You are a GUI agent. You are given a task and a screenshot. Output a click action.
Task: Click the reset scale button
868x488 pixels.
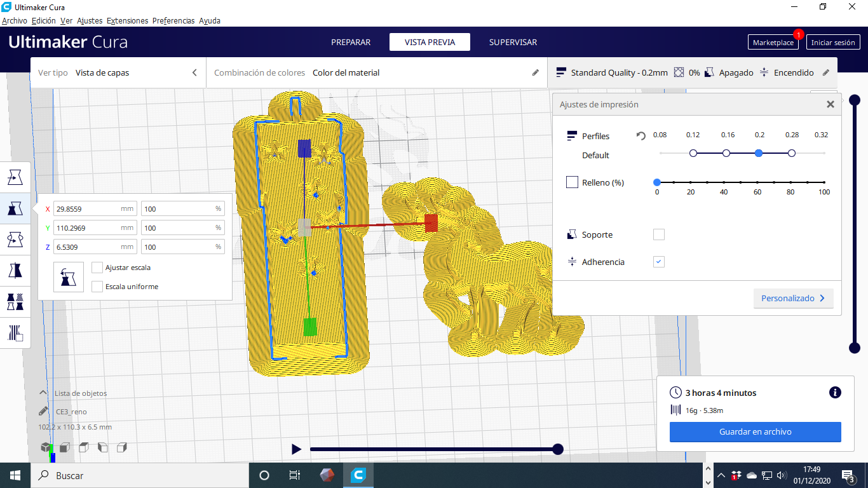pos(69,277)
